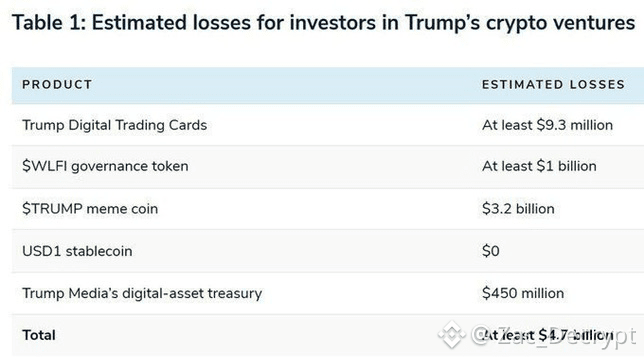Click the At least $1 billion value
644x360 pixels.
[x=539, y=166]
